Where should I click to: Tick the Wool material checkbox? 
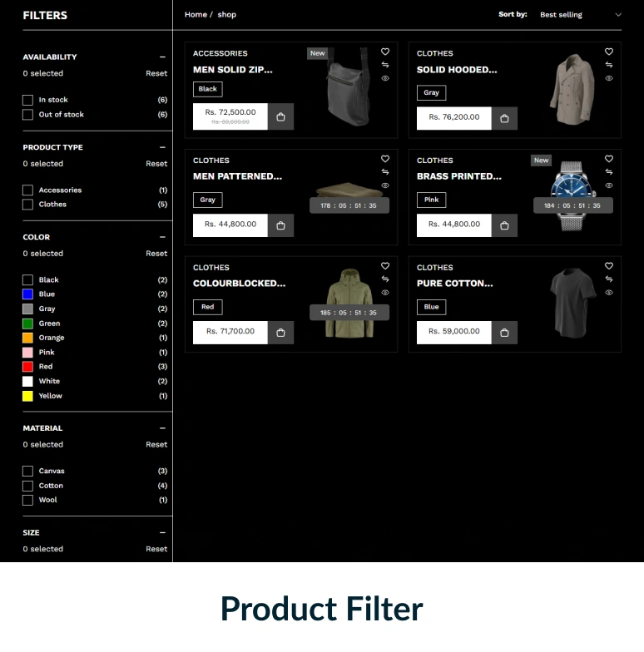(28, 500)
